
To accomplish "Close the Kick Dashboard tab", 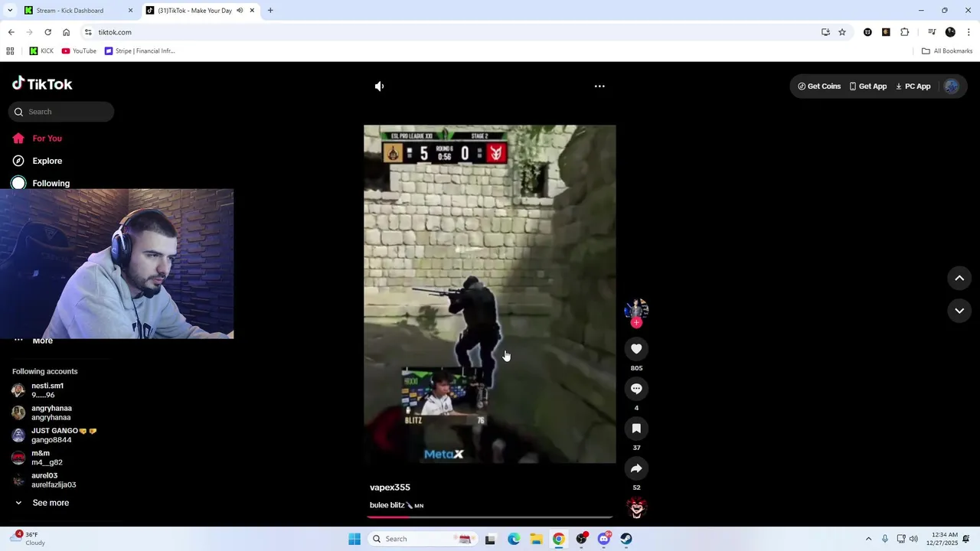I will tap(130, 11).
